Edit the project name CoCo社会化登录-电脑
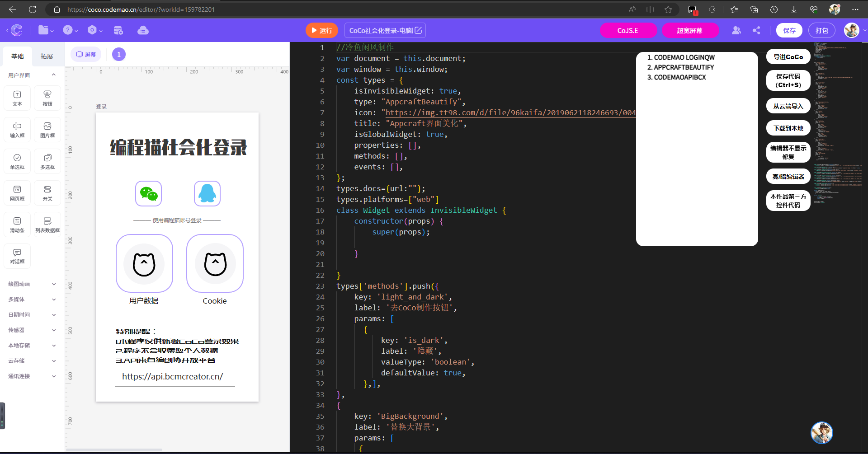Viewport: 868px width, 454px height. point(385,30)
